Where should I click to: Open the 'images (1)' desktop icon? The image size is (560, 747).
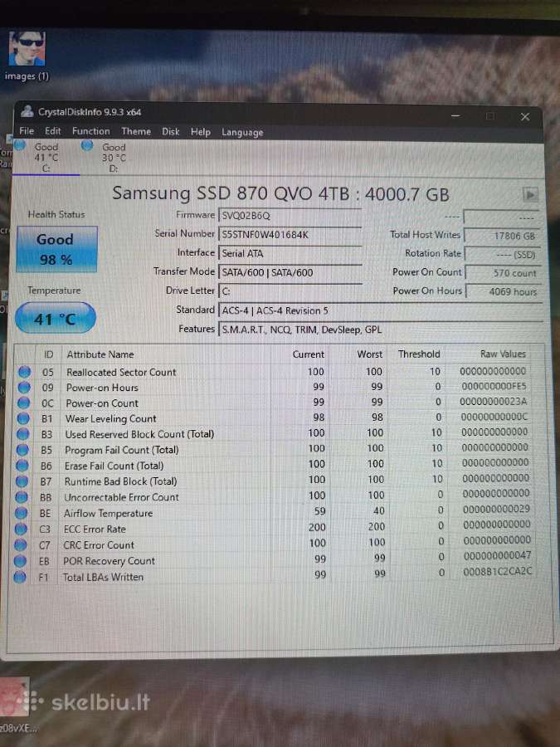pos(27,56)
